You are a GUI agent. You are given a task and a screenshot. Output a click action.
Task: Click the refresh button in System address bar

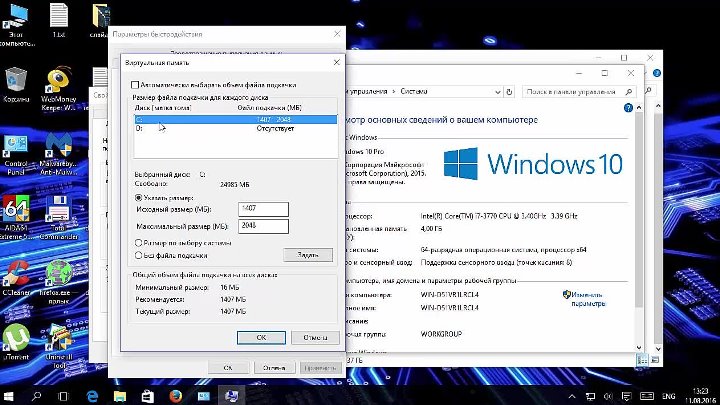pyautogui.click(x=509, y=92)
